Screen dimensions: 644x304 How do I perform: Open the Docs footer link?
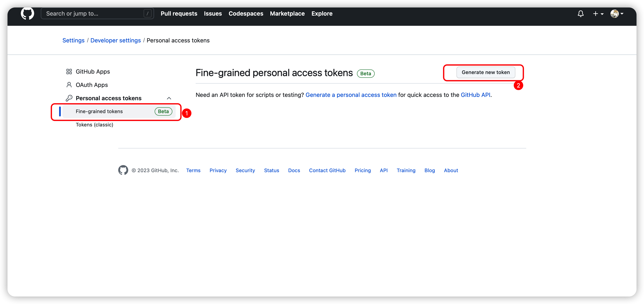(x=294, y=170)
